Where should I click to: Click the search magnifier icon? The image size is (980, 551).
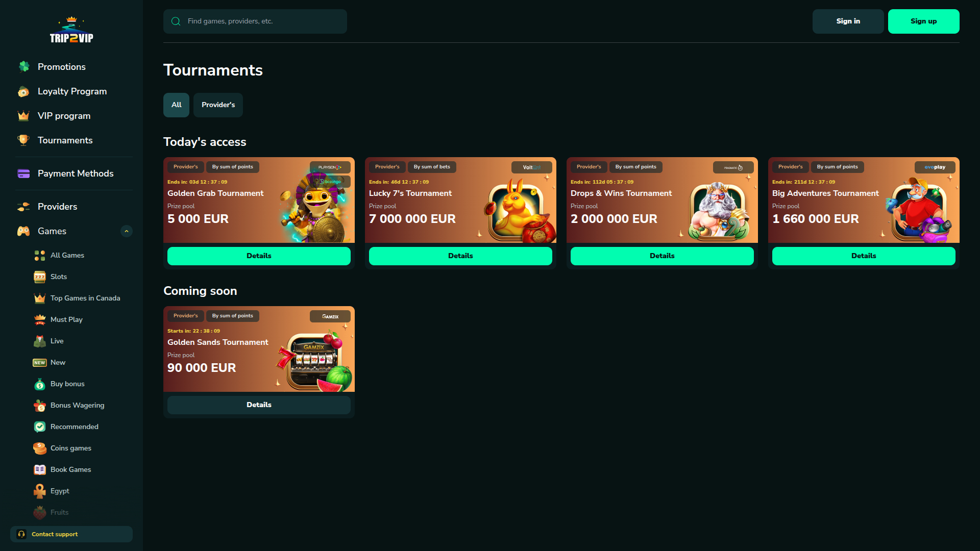click(176, 21)
